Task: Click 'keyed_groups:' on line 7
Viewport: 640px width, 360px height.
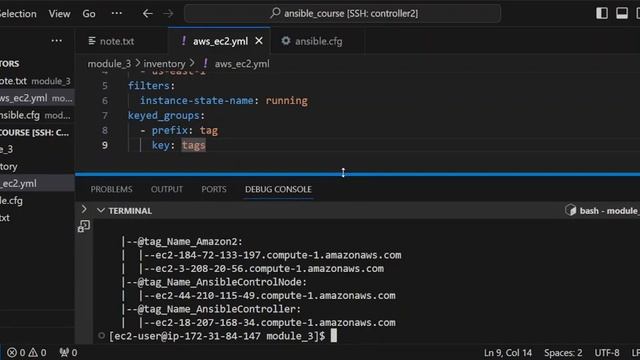Action: point(166,116)
